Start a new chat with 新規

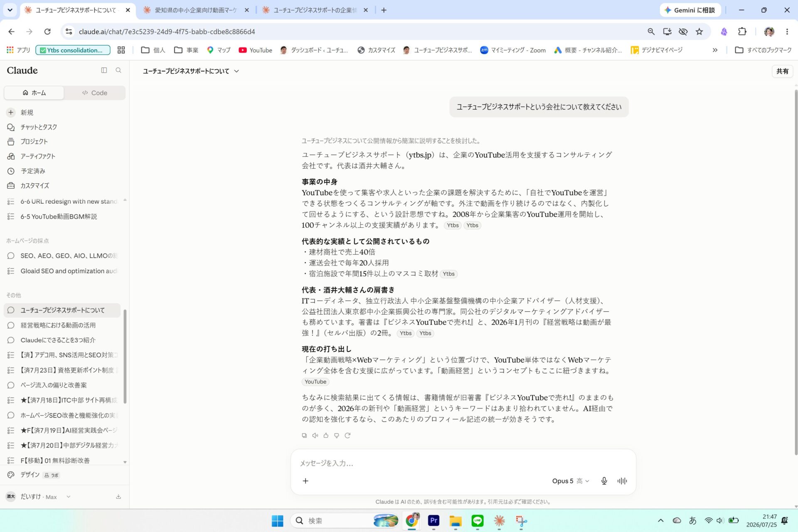[62, 113]
